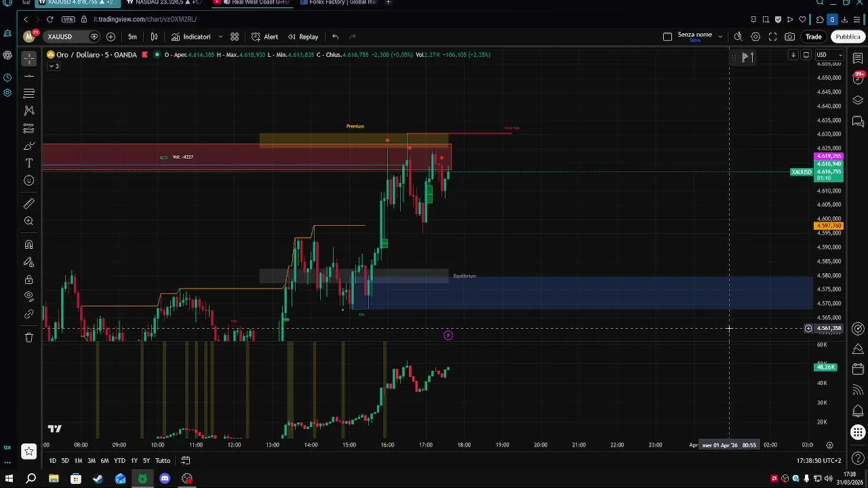Start bar Replay mode
868x488 pixels.
point(302,37)
